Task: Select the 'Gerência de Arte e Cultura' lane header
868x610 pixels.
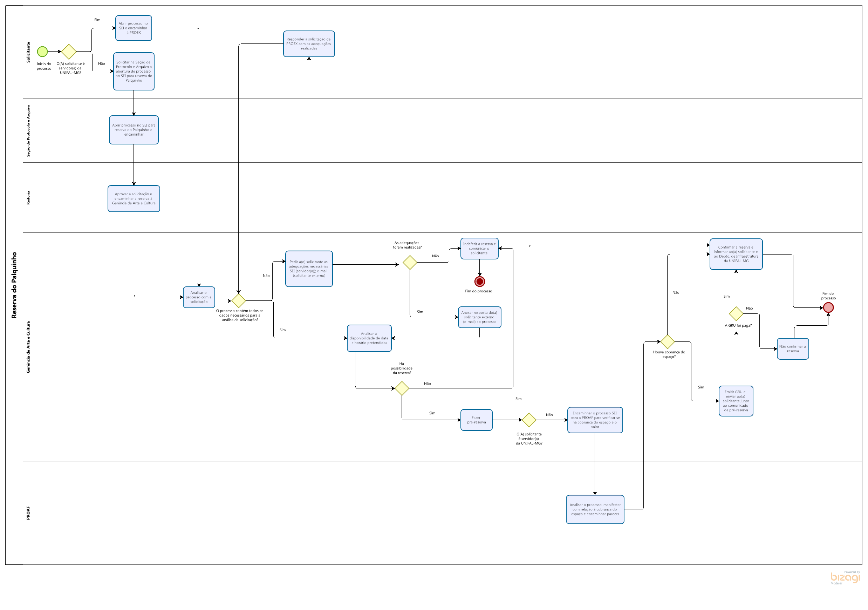Action: point(28,347)
